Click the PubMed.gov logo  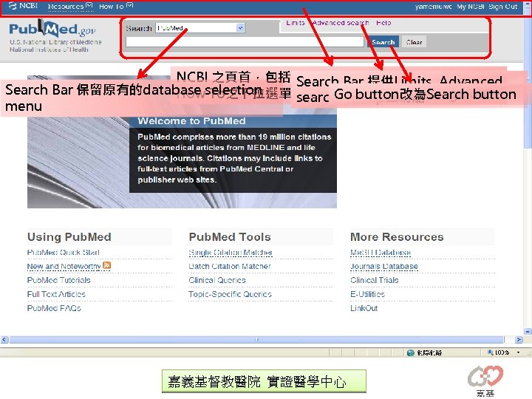point(52,29)
